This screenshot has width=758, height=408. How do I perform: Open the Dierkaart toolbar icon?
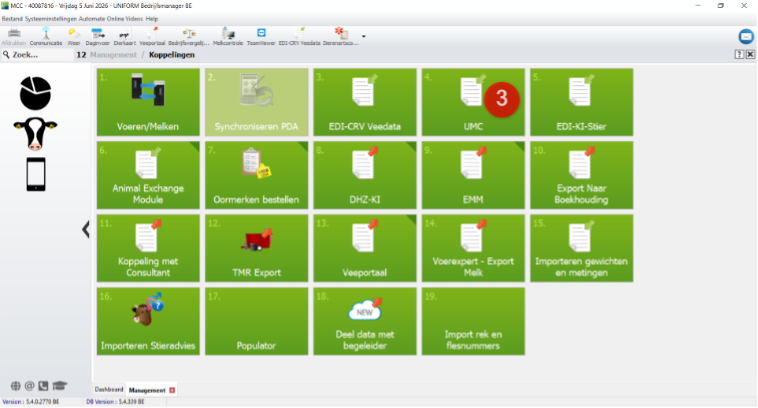(125, 37)
